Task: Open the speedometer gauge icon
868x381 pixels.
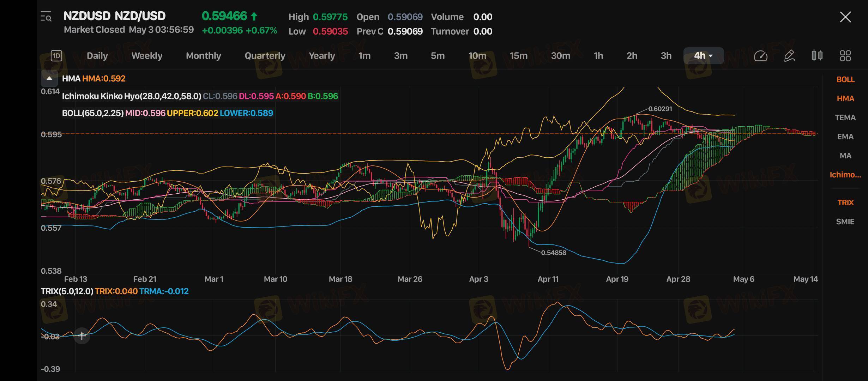Action: point(760,56)
